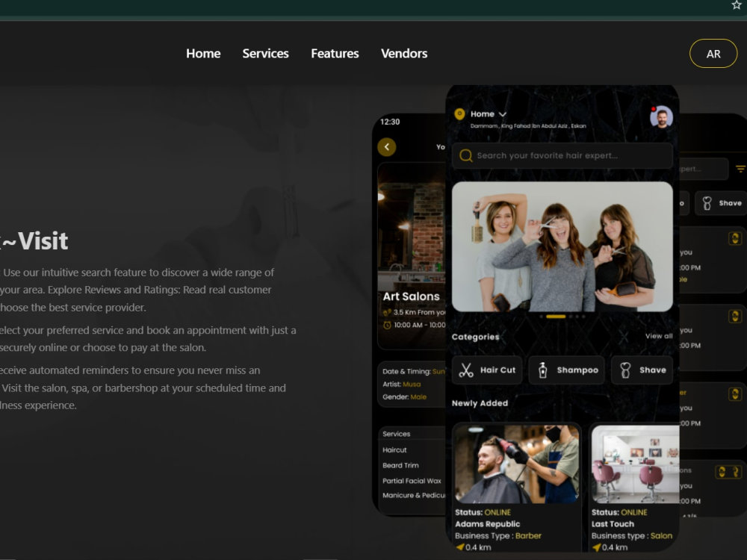Viewport: 747px width, 560px height.
Task: Select Beard Trim in Services list
Action: [400, 465]
